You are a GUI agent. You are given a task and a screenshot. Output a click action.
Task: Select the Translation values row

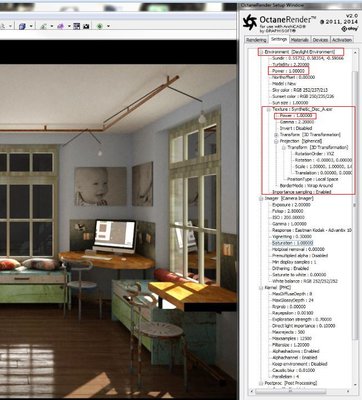(x=323, y=173)
